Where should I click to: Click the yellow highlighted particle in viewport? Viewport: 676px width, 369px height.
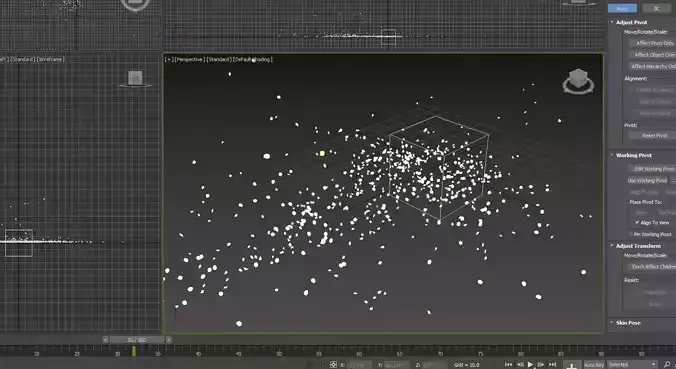click(322, 153)
